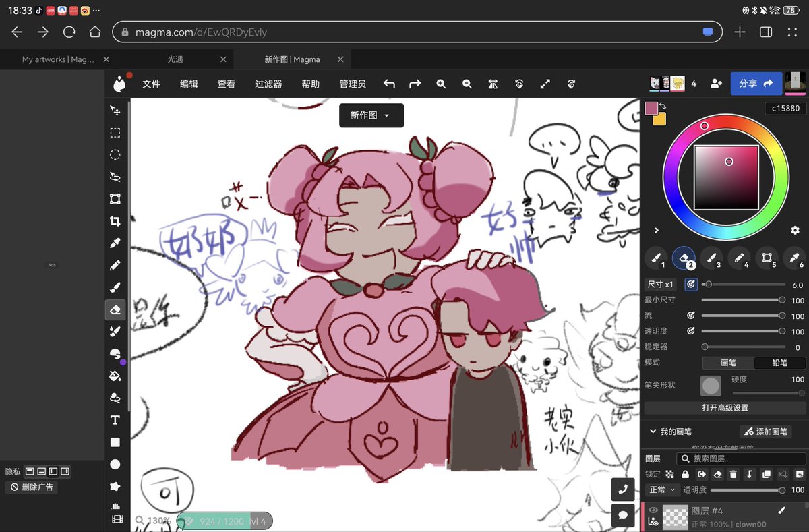
Task: Select the Crop tool
Action: coord(115,221)
